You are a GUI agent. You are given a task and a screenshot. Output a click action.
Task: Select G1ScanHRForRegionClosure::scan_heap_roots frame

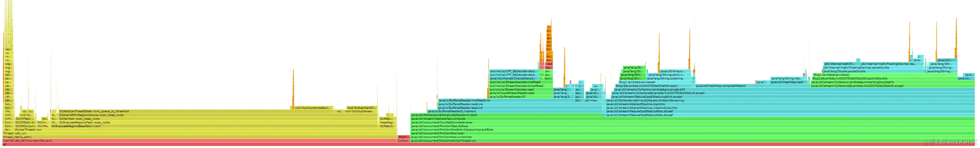218,115
